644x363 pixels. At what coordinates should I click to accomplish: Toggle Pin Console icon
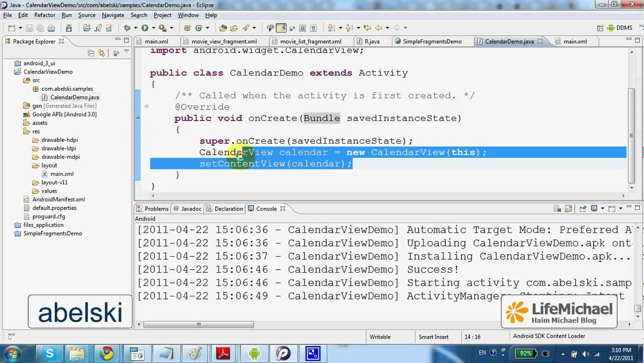(x=583, y=208)
